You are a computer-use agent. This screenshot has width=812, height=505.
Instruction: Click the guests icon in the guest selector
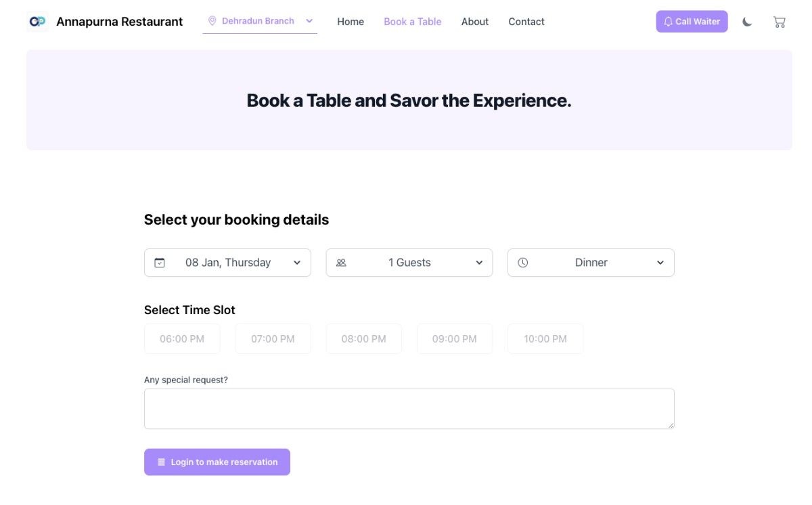(x=341, y=263)
